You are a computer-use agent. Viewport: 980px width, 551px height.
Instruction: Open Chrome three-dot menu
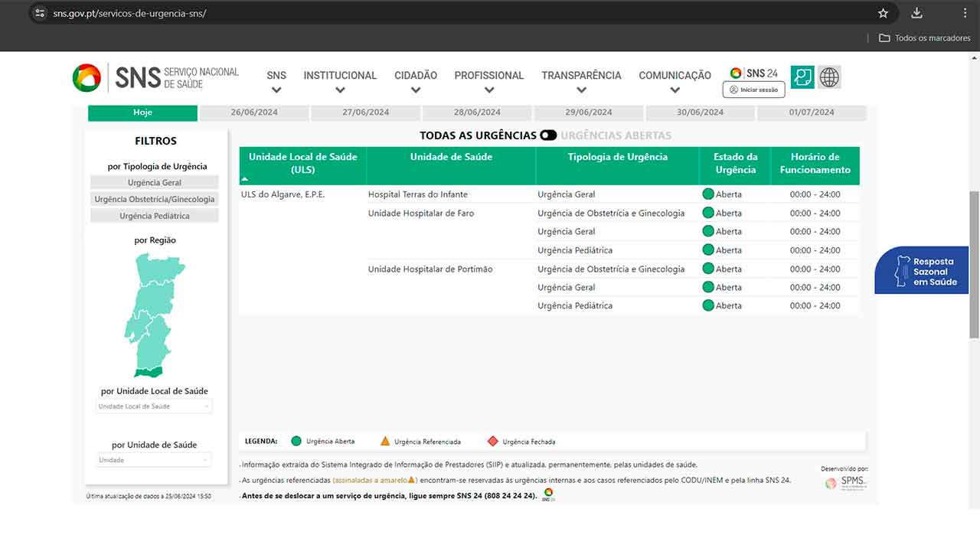965,13
